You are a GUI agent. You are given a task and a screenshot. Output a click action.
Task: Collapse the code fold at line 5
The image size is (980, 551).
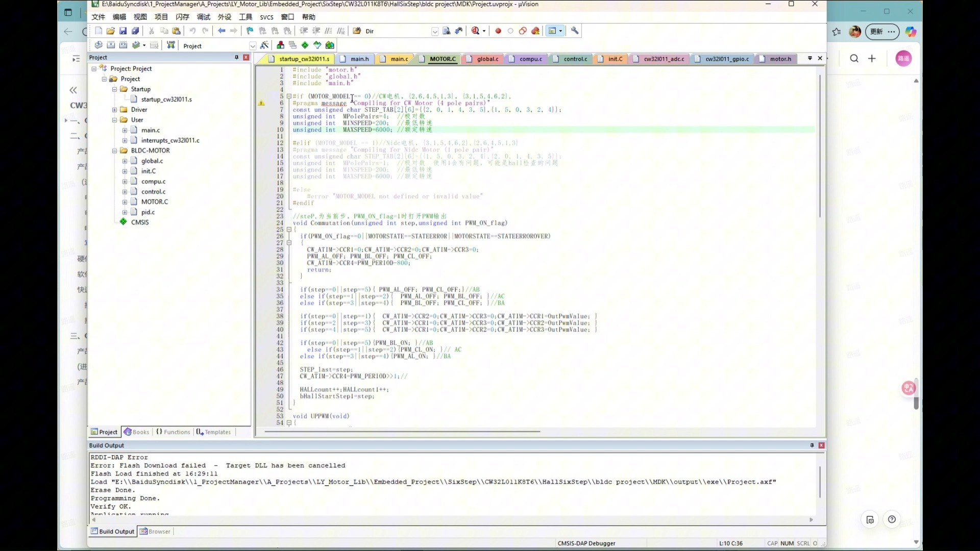coord(289,96)
